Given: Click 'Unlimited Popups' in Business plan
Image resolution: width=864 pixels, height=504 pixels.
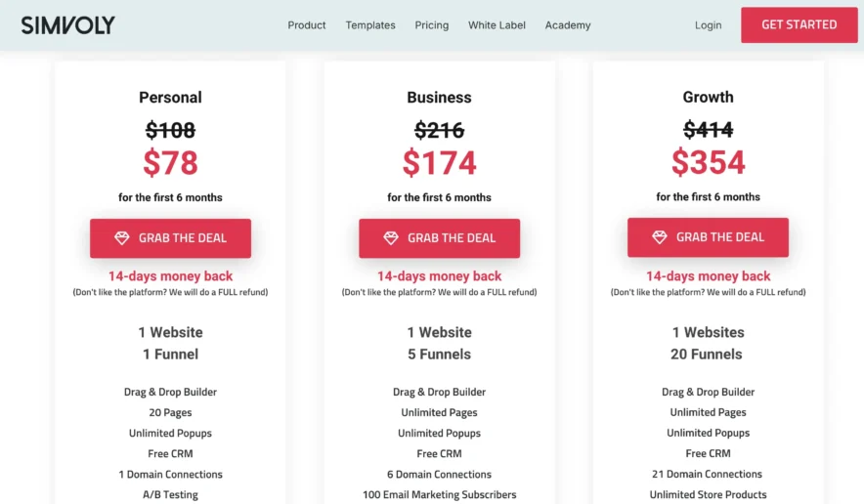Looking at the screenshot, I should [x=439, y=433].
